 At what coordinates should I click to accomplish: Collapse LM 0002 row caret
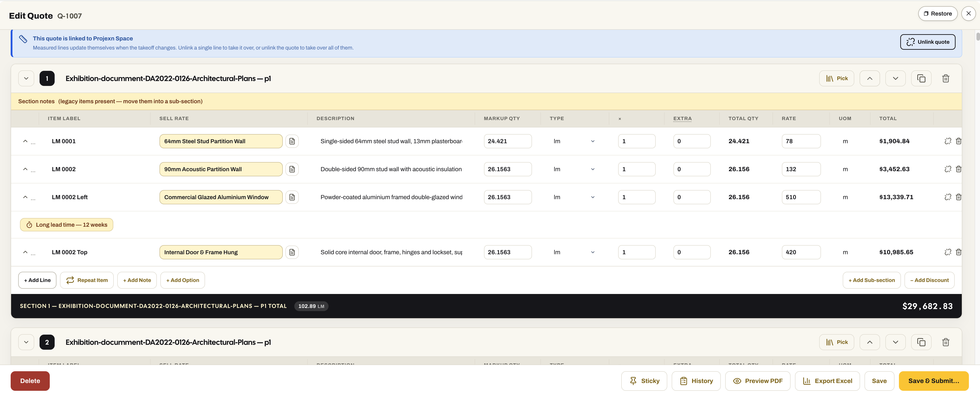coord(25,169)
